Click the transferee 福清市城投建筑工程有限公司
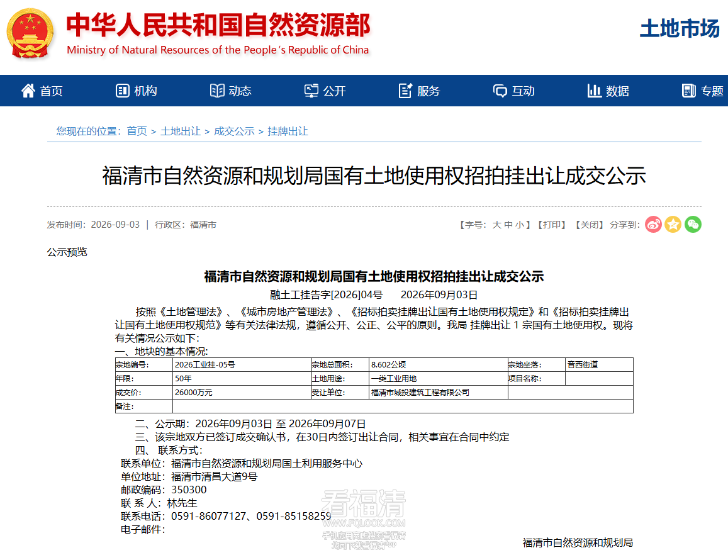Screen dimensions: 728x560 point(420,393)
